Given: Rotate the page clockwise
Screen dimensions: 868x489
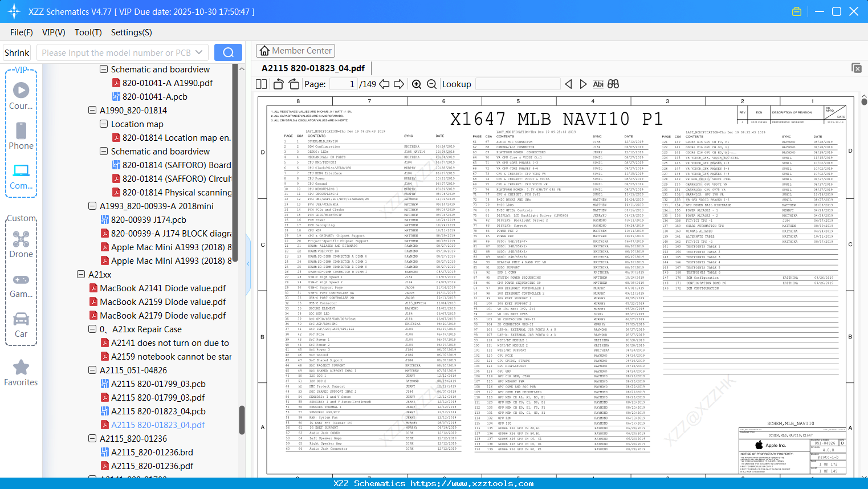Looking at the screenshot, I should [x=294, y=84].
